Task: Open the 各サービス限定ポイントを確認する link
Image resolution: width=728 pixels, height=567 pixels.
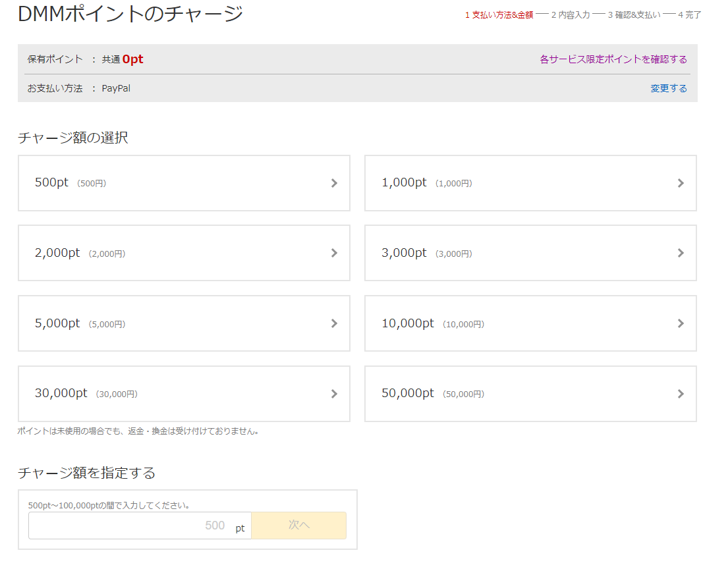Action: coord(613,59)
